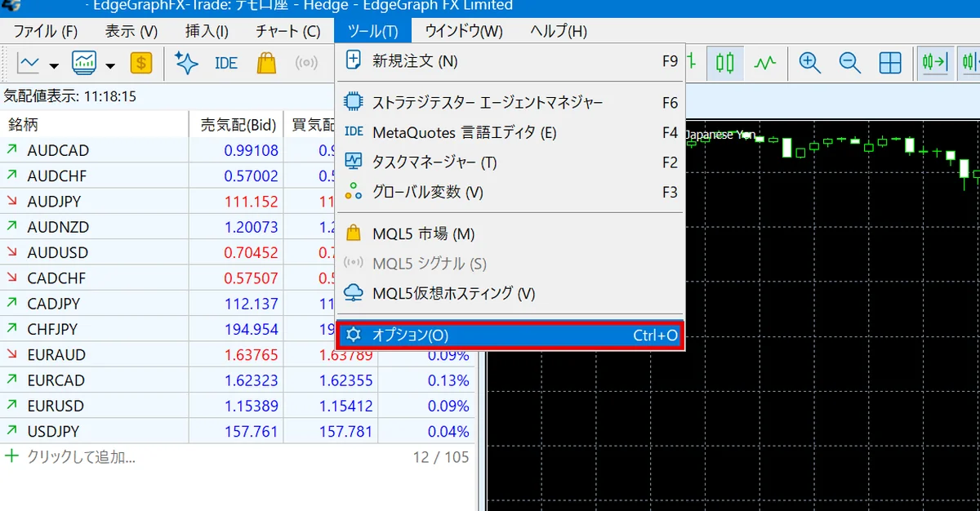Image resolution: width=980 pixels, height=511 pixels.
Task: Select the EURAUD symbol row
Action: [237, 355]
